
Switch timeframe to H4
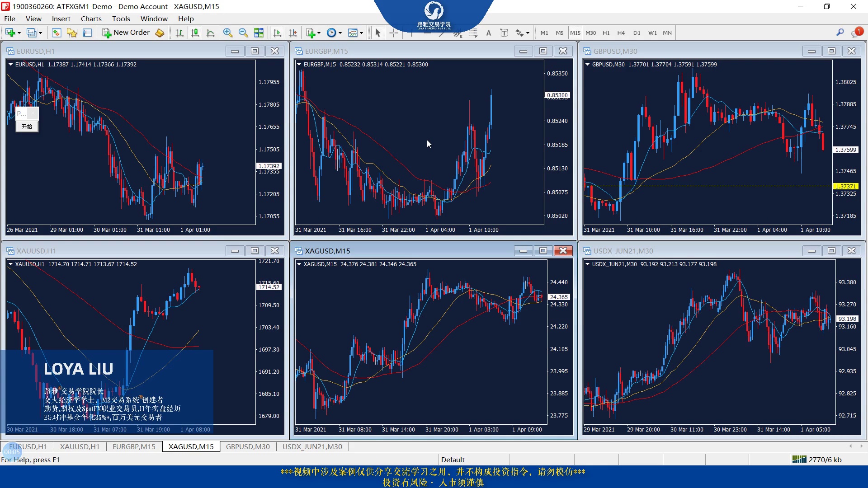point(621,33)
